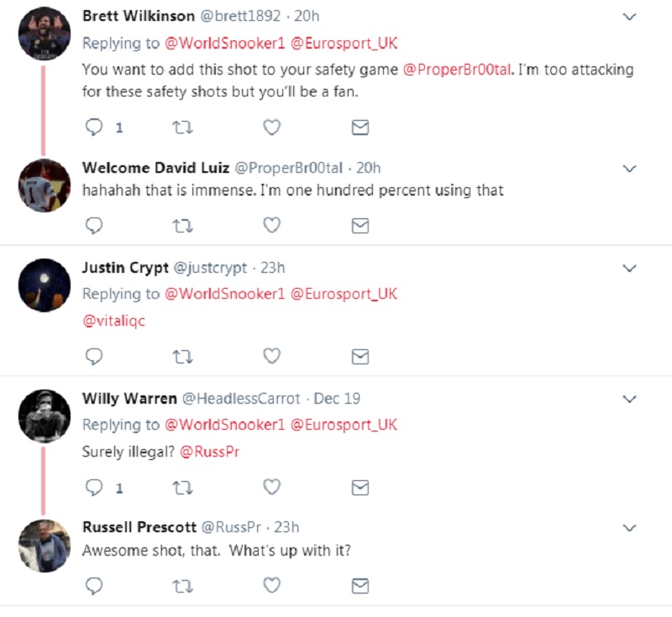The height and width of the screenshot is (617, 672).
Task: Retweet Brett Wilkinson's tweet
Action: coord(182,128)
